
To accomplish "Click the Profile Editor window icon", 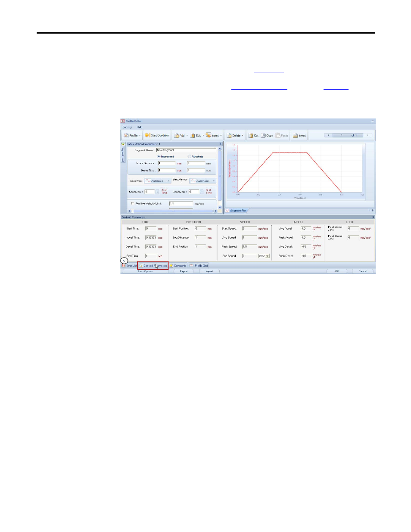I will (x=123, y=121).
